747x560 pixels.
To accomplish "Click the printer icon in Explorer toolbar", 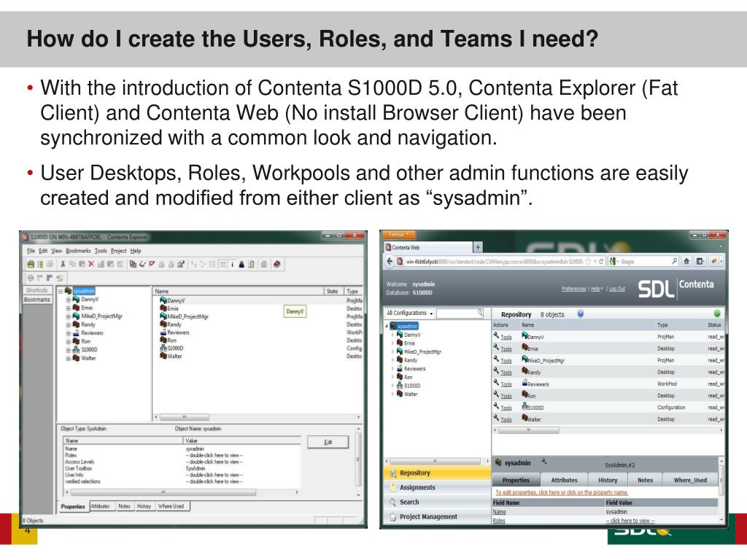I will tap(31, 264).
